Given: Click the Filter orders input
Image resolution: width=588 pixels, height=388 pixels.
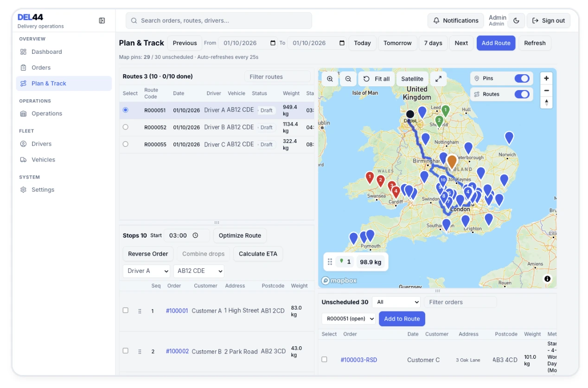Looking at the screenshot, I should (x=460, y=302).
